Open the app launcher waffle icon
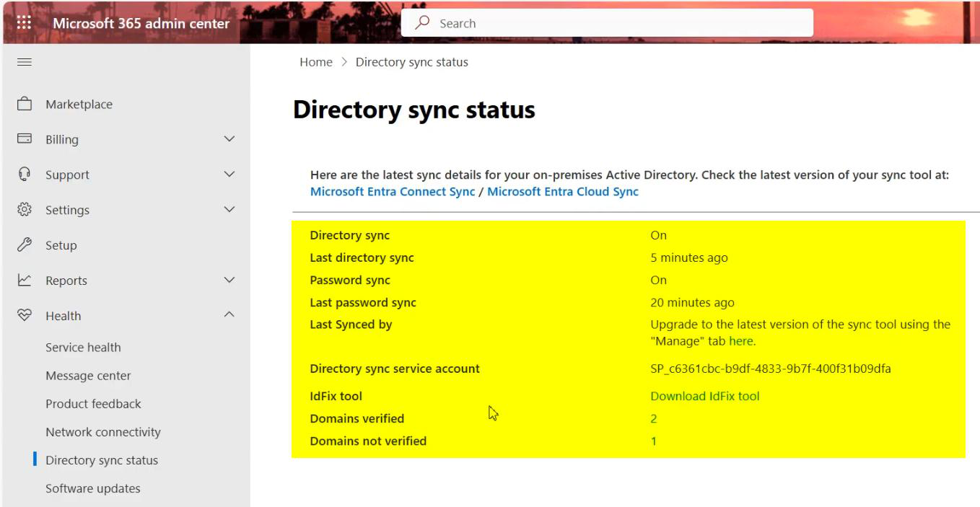980x507 pixels. (24, 23)
